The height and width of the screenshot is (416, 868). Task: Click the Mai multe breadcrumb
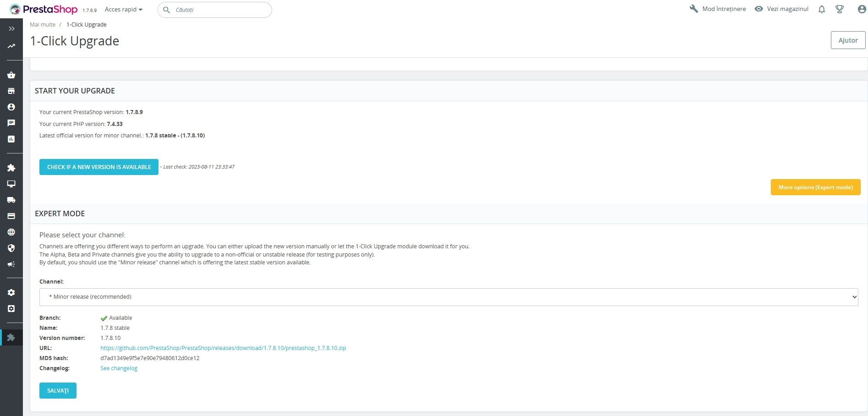coord(43,25)
